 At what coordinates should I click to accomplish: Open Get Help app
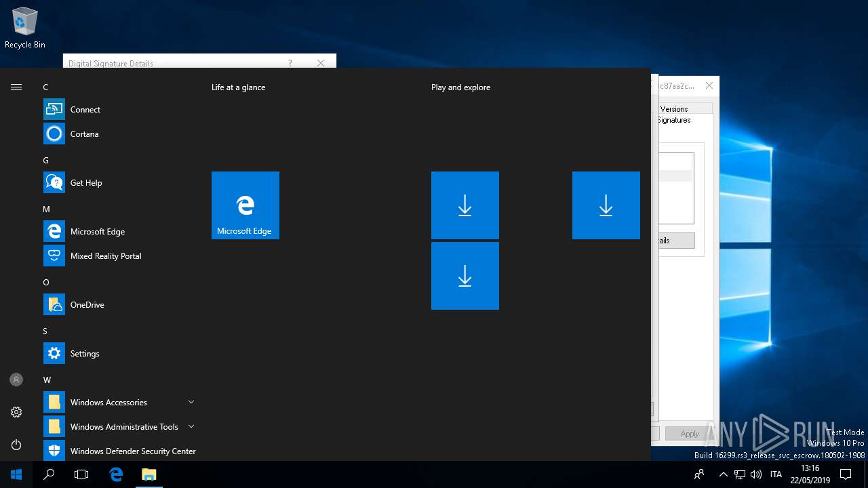[x=119, y=183]
